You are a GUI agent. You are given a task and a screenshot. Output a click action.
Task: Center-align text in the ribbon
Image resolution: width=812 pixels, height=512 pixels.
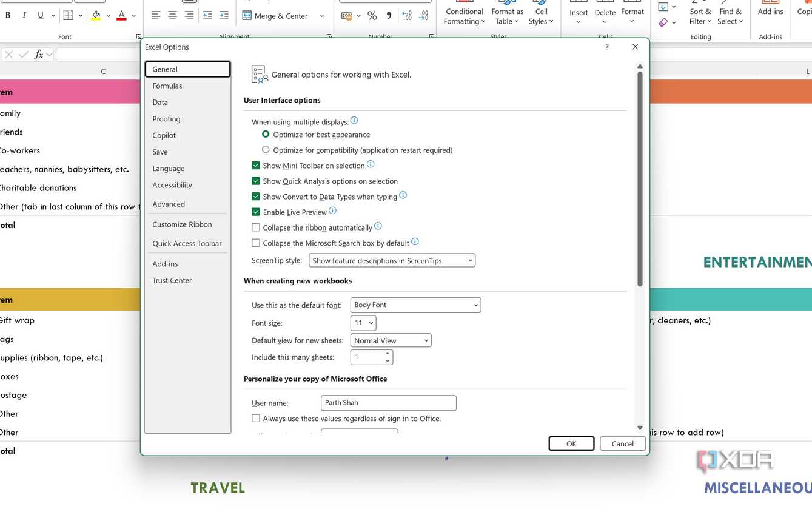pos(173,16)
